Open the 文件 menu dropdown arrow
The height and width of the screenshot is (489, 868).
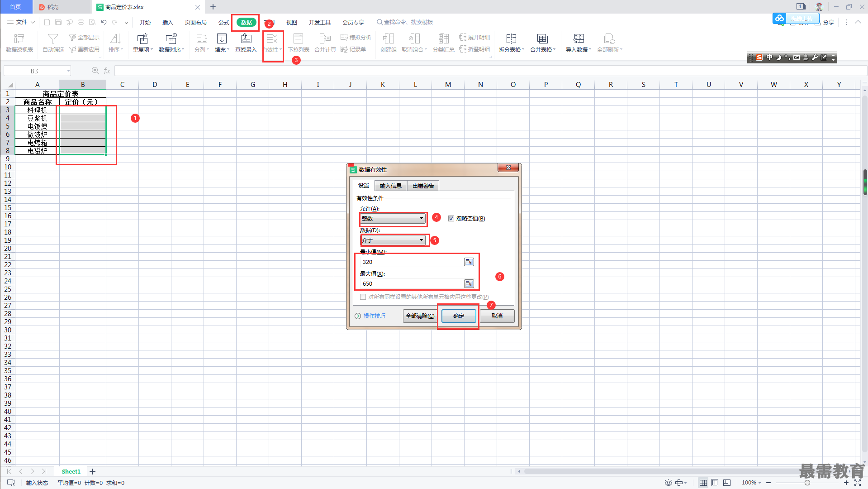click(x=33, y=22)
